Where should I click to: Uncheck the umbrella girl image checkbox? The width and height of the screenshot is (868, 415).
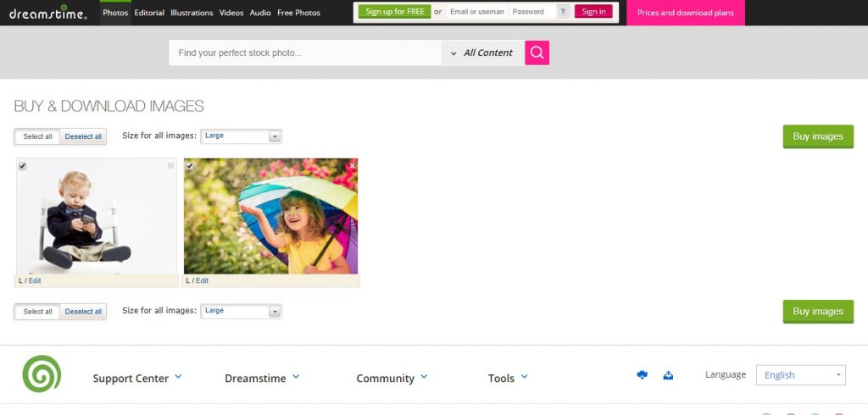(x=190, y=166)
